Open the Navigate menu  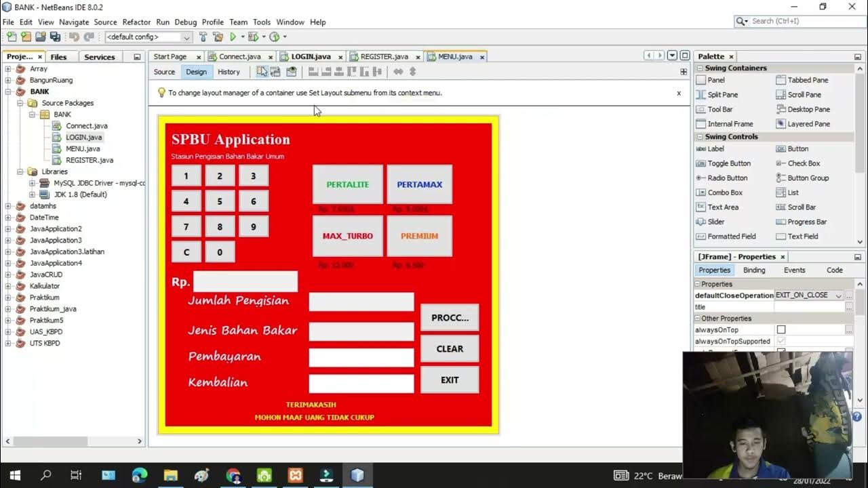coord(74,22)
